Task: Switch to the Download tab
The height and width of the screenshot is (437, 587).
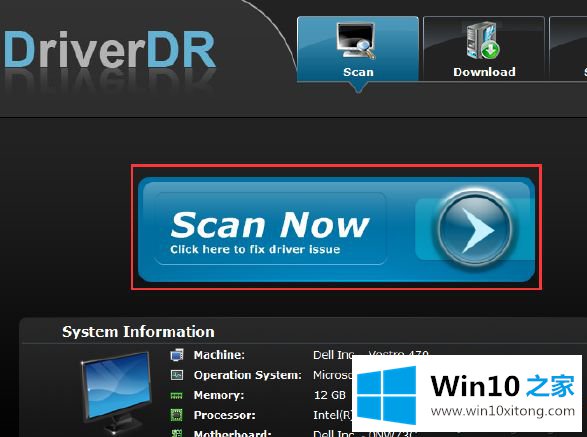Action: 484,49
